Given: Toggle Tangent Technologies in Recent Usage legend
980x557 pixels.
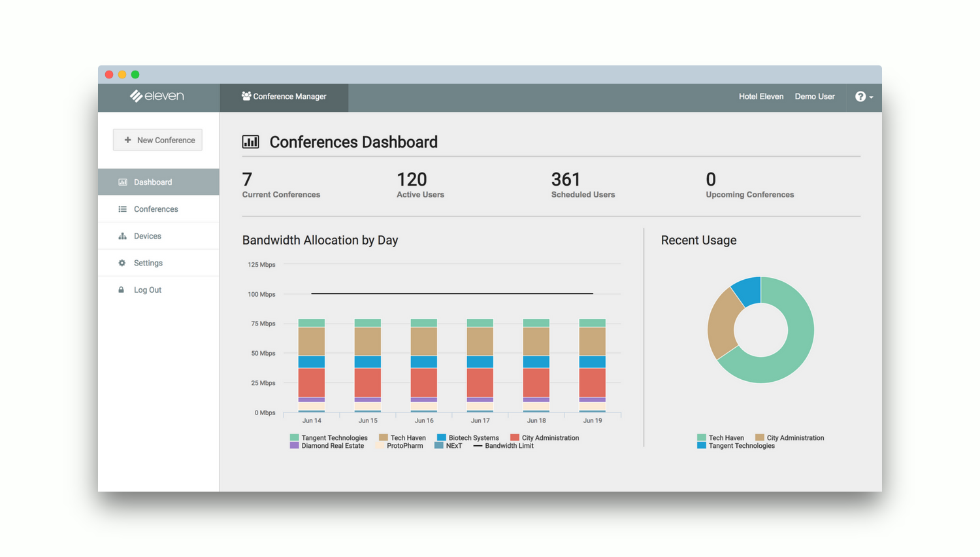Looking at the screenshot, I should (736, 446).
